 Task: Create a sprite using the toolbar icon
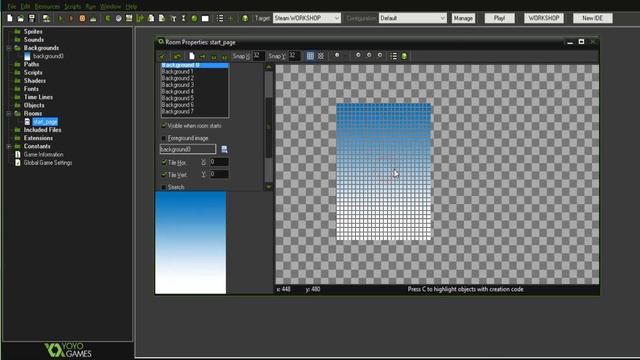108,18
